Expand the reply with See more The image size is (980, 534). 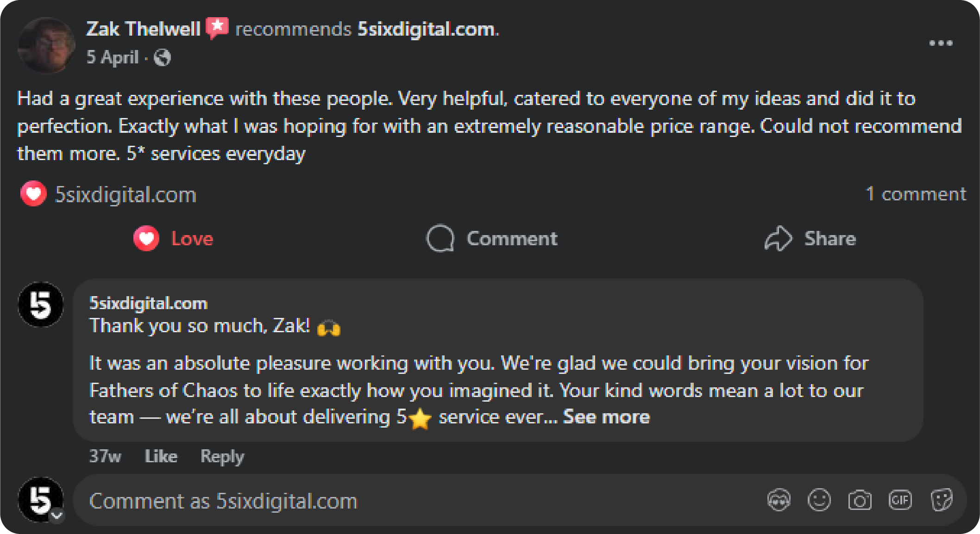[606, 416]
